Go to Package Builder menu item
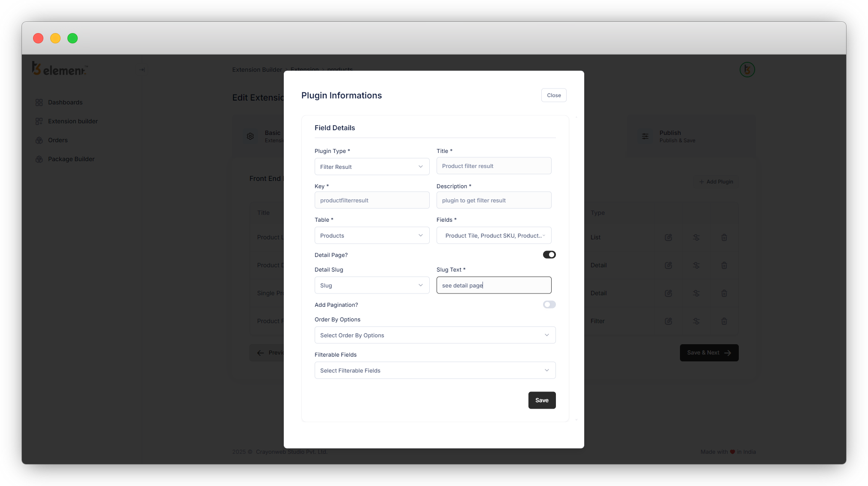The width and height of the screenshot is (868, 486). click(71, 159)
